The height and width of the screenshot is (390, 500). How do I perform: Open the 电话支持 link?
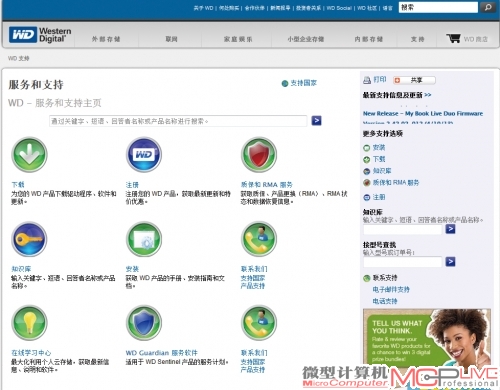pos(385,301)
